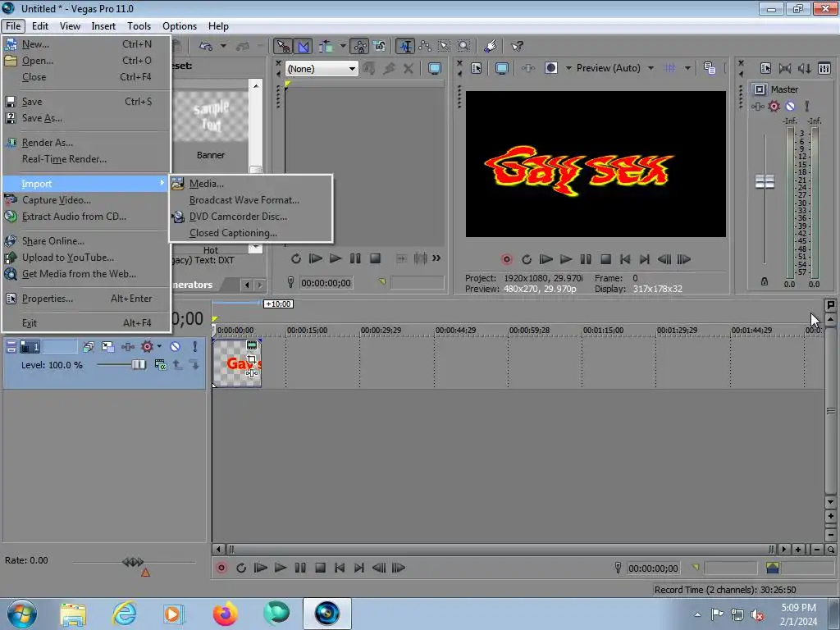Click Stop in preview transport controls
840x630 pixels.
606,259
